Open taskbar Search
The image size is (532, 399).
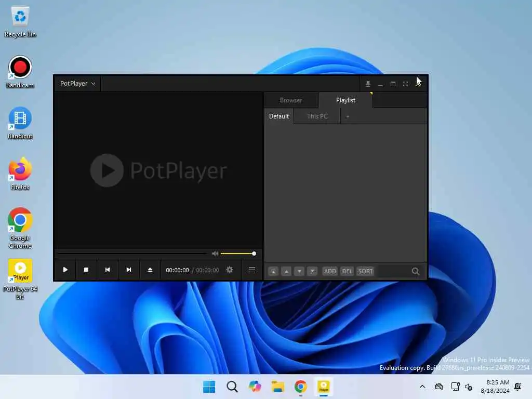coord(232,387)
